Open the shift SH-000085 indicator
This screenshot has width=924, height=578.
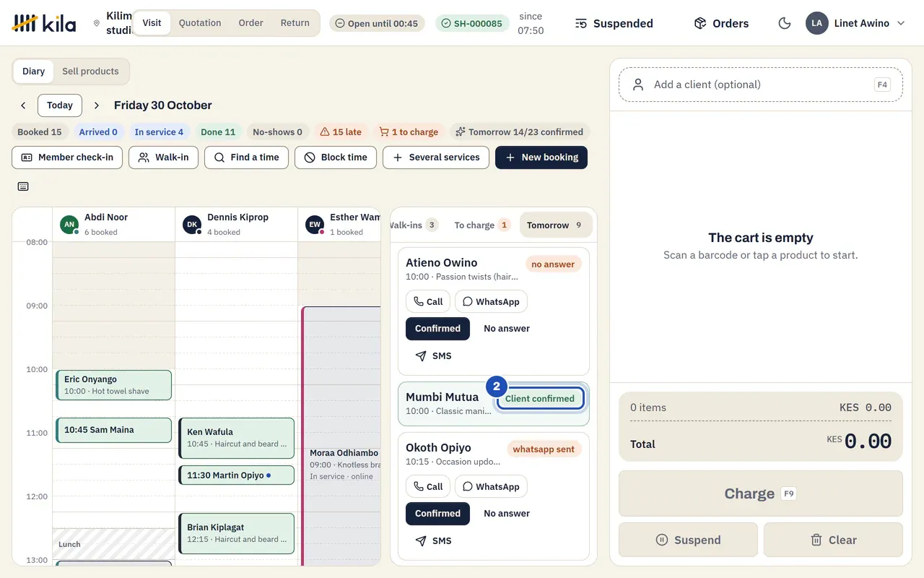click(472, 23)
